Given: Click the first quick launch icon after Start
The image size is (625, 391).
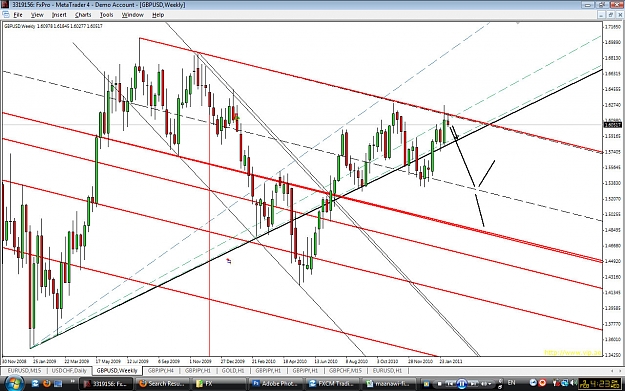Looking at the screenshot, I should 35,383.
